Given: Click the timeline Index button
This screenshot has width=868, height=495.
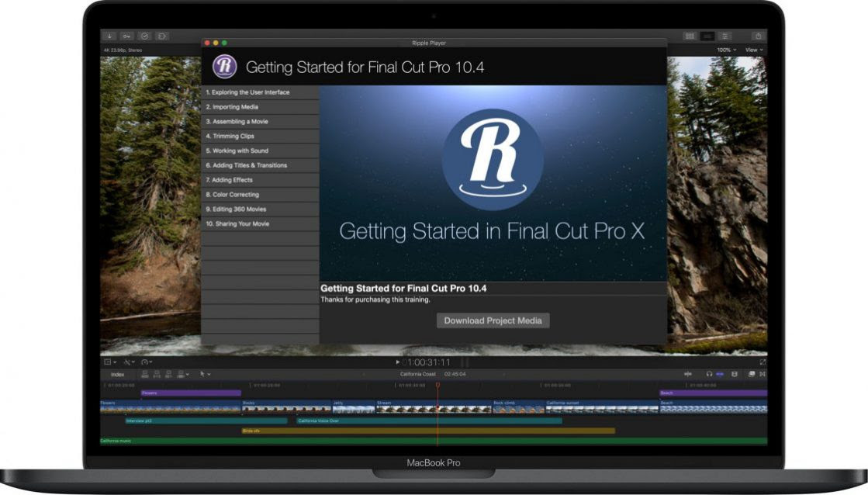Looking at the screenshot, I should point(117,375).
